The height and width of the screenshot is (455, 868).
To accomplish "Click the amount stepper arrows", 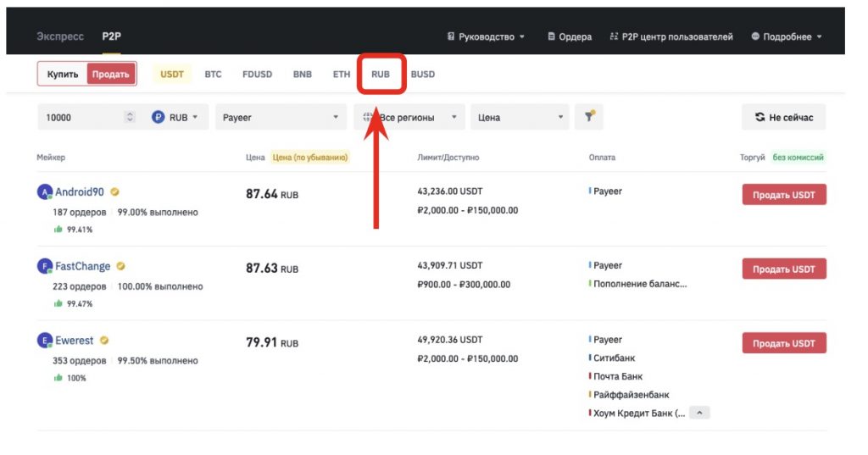I will pos(130,117).
